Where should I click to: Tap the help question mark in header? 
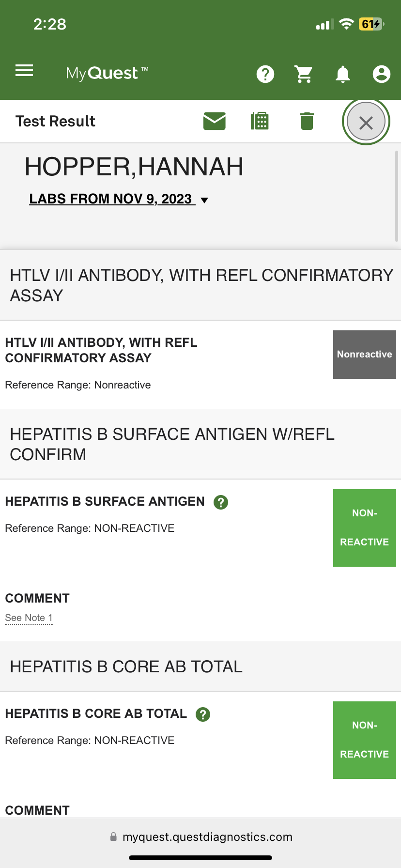point(265,74)
